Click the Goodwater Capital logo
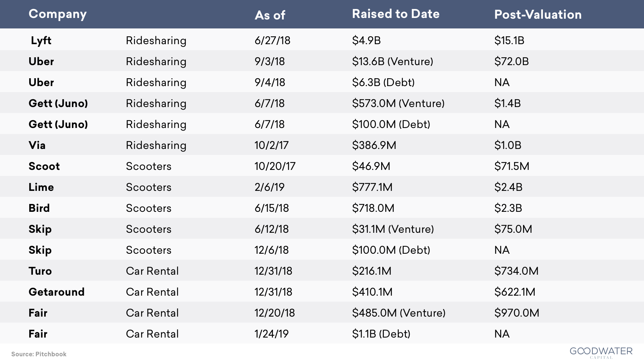 (601, 353)
